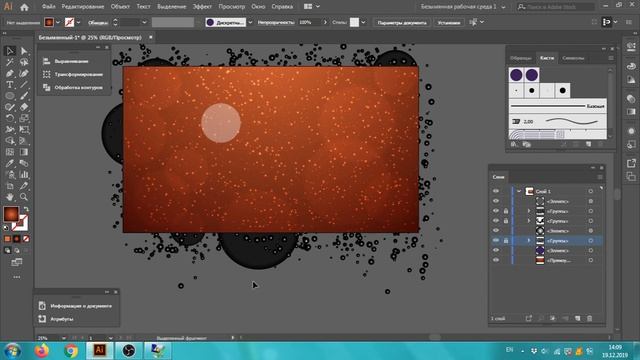Click target circle of Слой 1
This screenshot has width=640, height=360.
coord(591,191)
